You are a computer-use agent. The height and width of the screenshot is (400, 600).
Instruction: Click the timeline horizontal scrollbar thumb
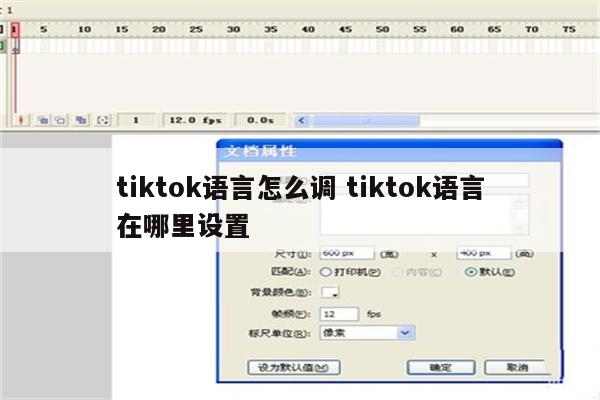367,121
